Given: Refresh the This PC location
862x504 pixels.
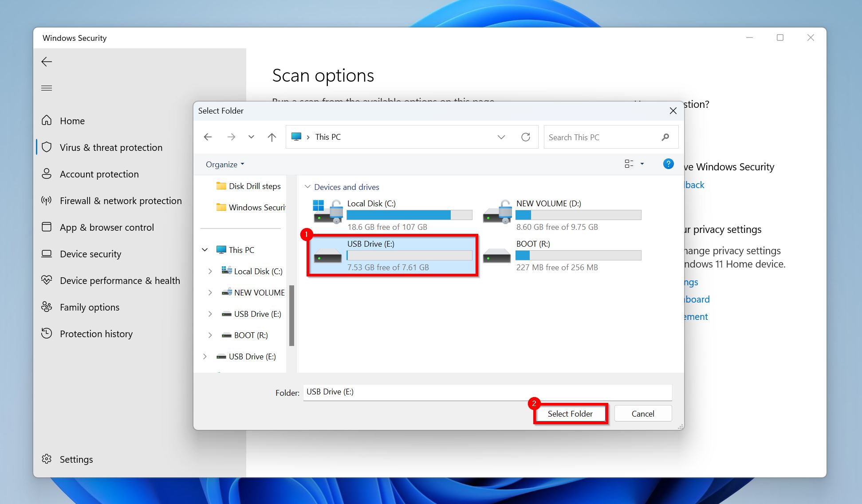Looking at the screenshot, I should pos(526,137).
